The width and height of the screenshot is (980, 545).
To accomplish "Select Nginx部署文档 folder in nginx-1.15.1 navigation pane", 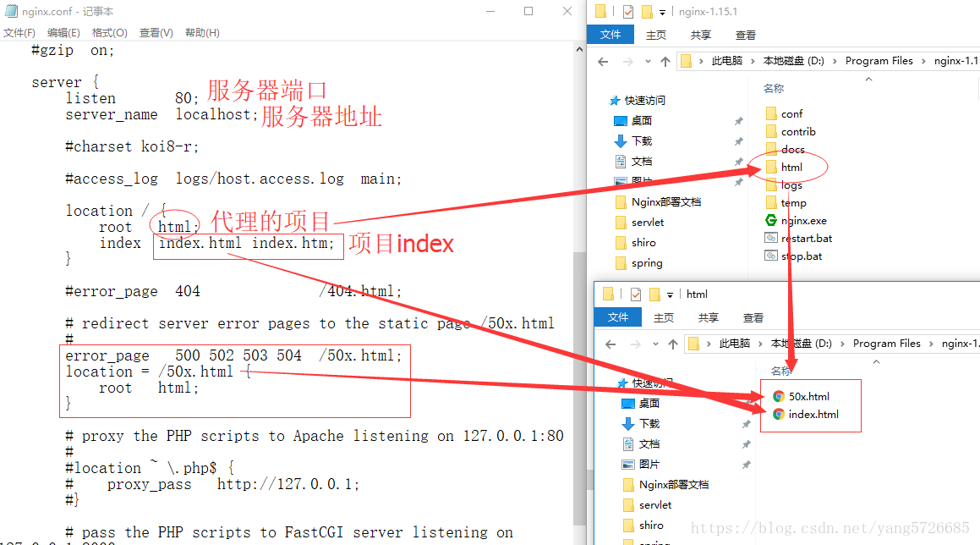I will coord(658,201).
